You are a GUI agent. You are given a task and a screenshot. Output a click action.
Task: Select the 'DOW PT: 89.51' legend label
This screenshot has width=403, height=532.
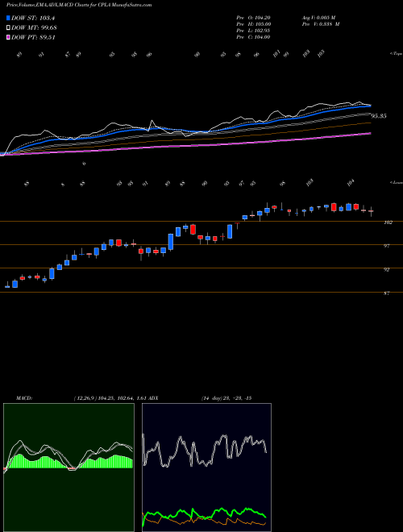(33, 37)
